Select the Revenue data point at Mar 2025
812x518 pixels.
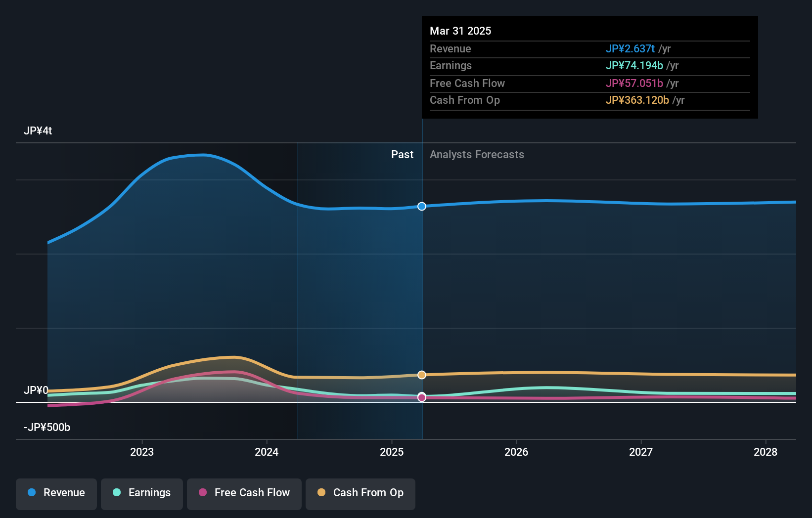pos(422,206)
